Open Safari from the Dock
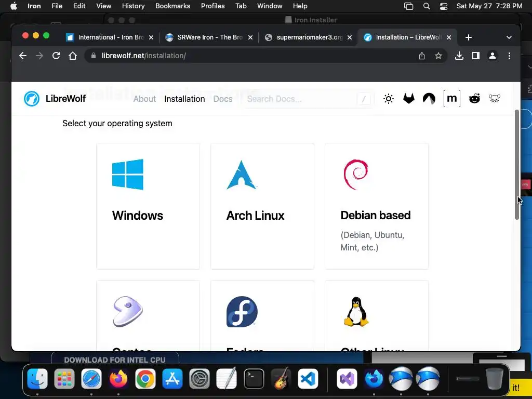This screenshot has width=532, height=399. (91, 378)
